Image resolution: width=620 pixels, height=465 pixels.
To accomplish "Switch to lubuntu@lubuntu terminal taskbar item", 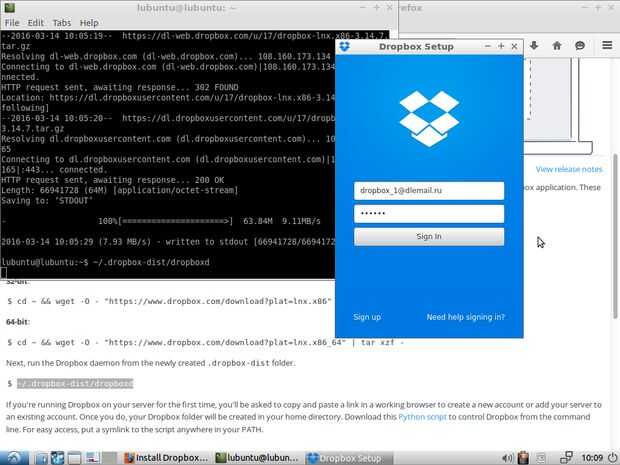I will click(257, 458).
